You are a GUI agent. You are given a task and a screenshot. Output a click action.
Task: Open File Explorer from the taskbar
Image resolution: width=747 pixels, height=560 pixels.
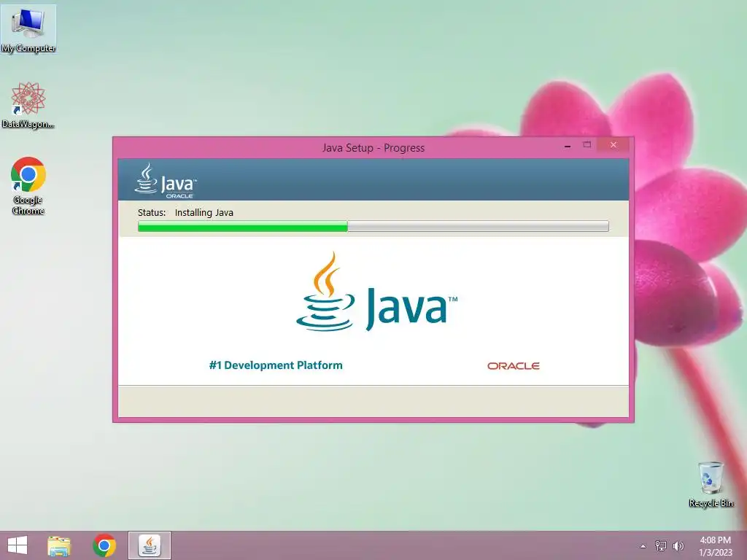coord(59,545)
